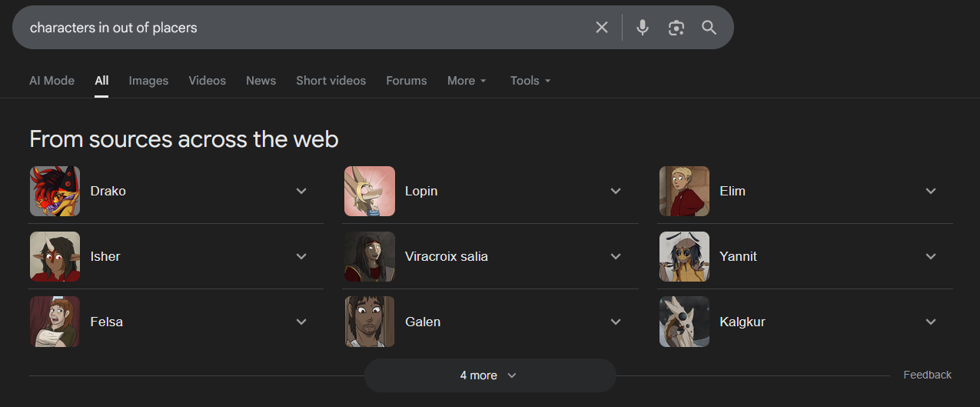980x407 pixels.
Task: Select the Galen name text
Action: tap(423, 322)
